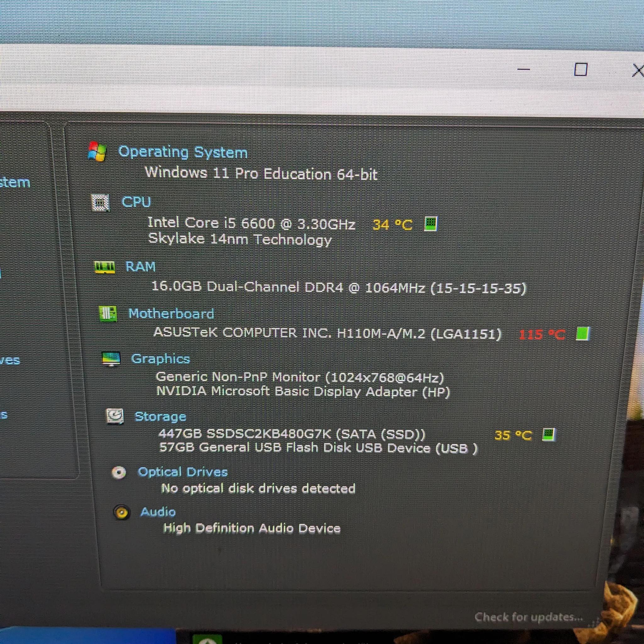Click the Check for updates link

pos(529,617)
